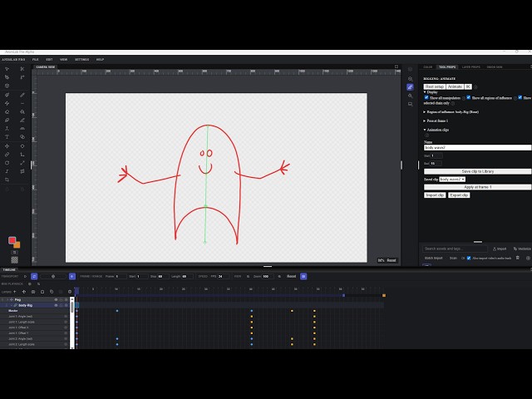This screenshot has height=399, width=532.
Task: Click the red foreground color swatch
Action: 12,240
